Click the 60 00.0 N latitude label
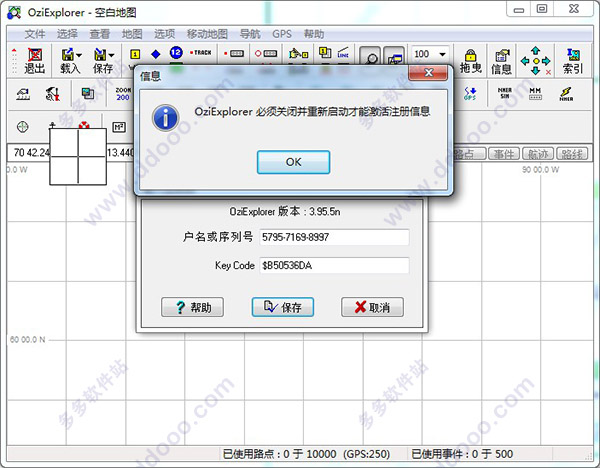 tap(27, 339)
